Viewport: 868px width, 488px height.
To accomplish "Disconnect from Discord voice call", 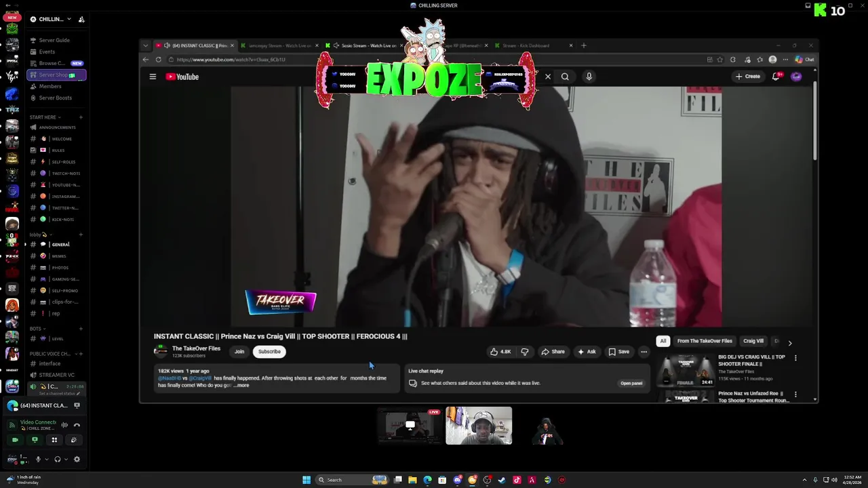I will (x=77, y=425).
